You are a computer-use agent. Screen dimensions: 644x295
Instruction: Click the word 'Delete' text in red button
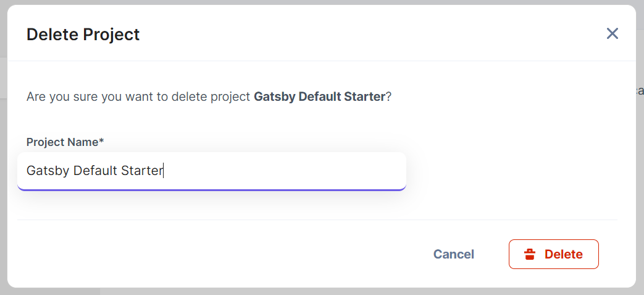[x=564, y=254]
